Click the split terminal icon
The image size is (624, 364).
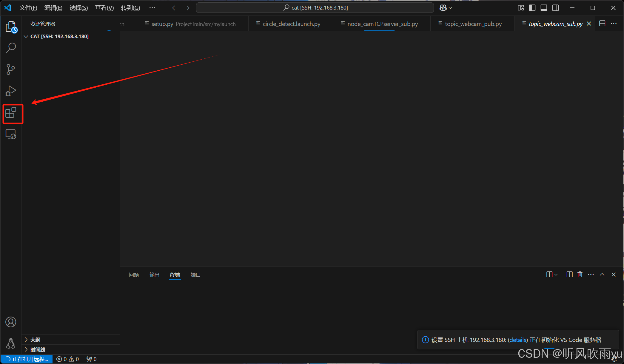[x=569, y=275]
